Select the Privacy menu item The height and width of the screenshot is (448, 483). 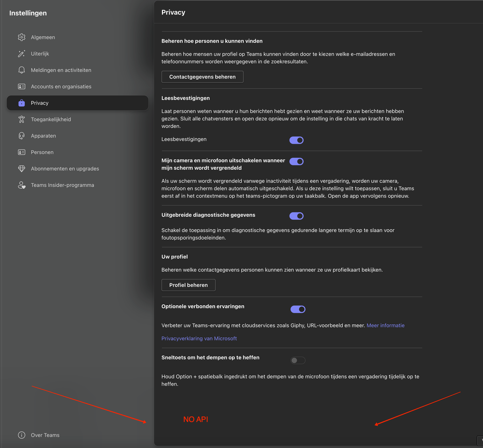(x=77, y=103)
